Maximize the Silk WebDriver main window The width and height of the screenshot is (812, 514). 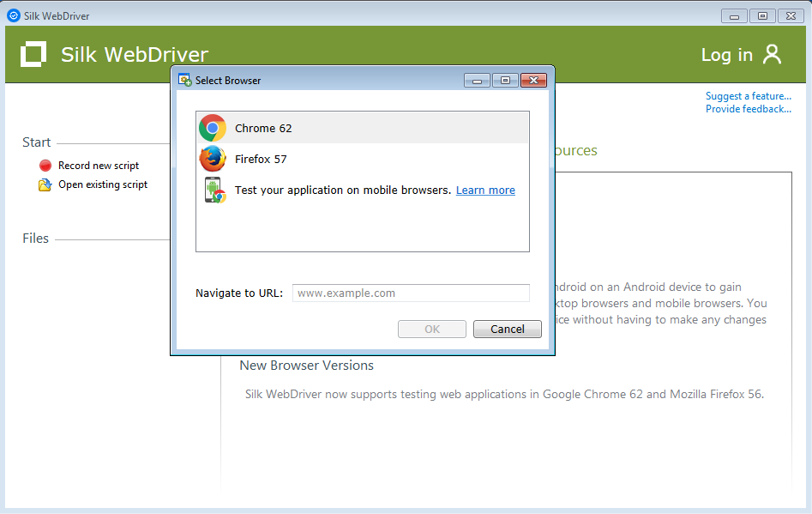click(762, 16)
